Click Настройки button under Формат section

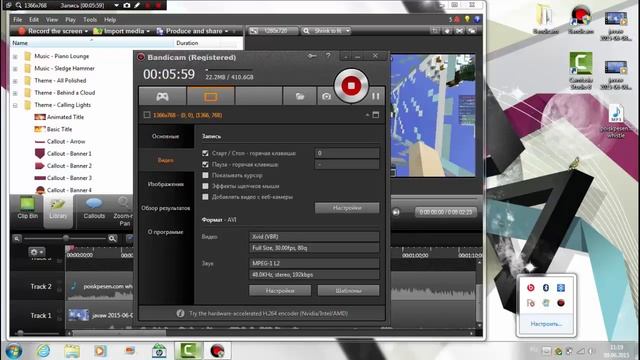(x=280, y=291)
